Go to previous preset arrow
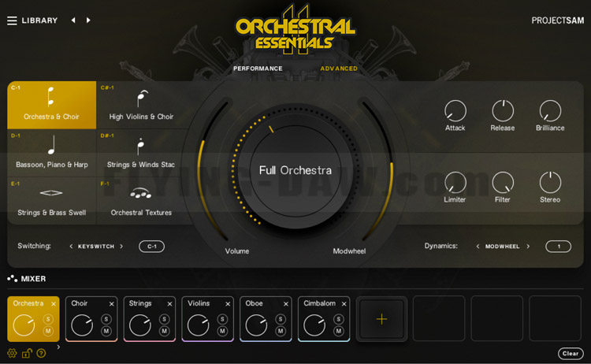 click(x=73, y=20)
